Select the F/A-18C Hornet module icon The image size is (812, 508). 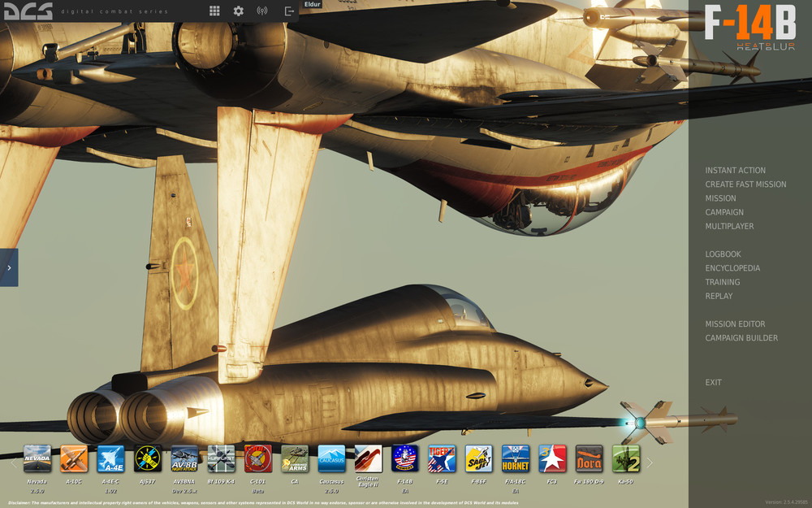(x=516, y=458)
